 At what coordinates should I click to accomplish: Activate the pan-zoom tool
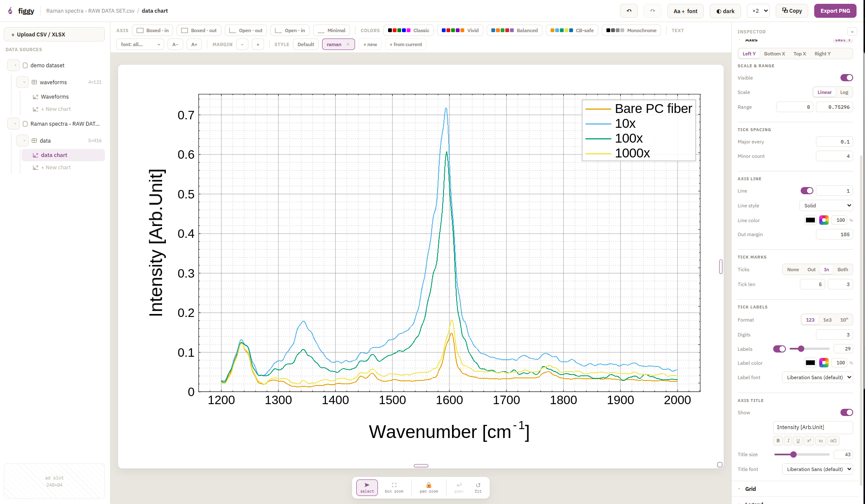[429, 487]
